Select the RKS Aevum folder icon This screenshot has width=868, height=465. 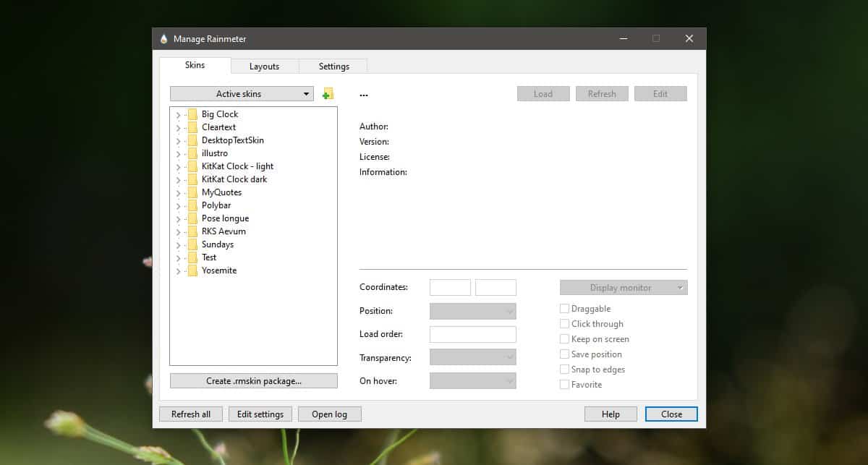[x=192, y=231]
